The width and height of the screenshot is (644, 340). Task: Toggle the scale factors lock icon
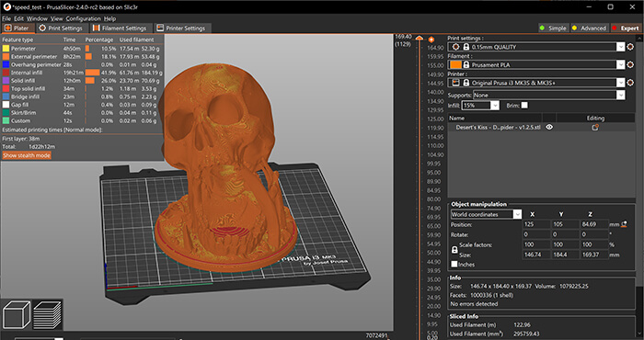pos(454,250)
